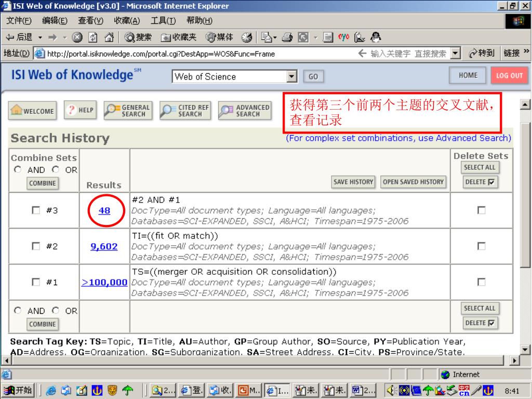Screen dimensions: 532x399
Task: Click the volume speaker tray icon
Action: pyautogui.click(x=392, y=391)
